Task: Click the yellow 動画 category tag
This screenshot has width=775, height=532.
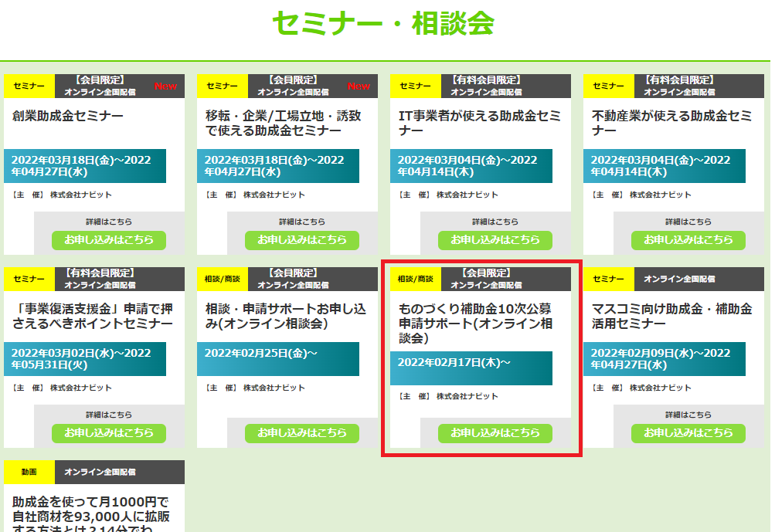Action: 29,472
